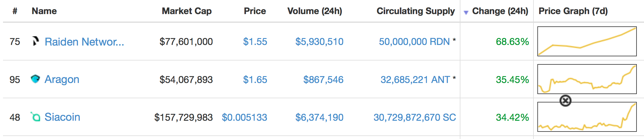The width and height of the screenshot is (644, 139).
Task: Open Raiden's $5,930,510 volume link
Action: (319, 42)
